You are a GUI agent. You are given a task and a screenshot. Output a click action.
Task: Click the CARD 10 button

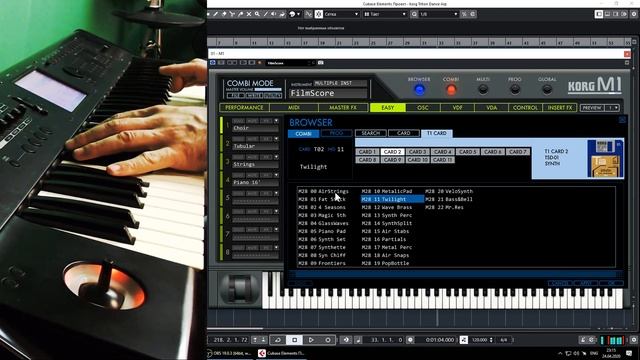click(417, 160)
